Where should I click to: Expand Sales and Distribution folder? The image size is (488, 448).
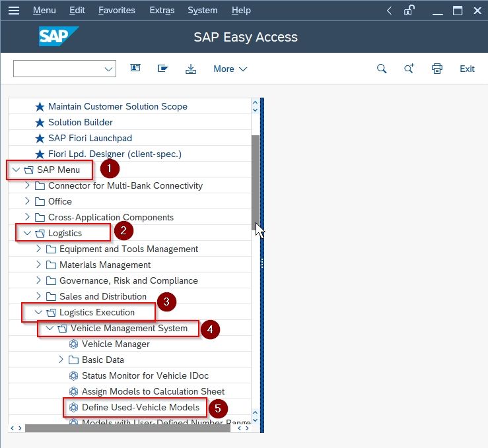click(38, 296)
